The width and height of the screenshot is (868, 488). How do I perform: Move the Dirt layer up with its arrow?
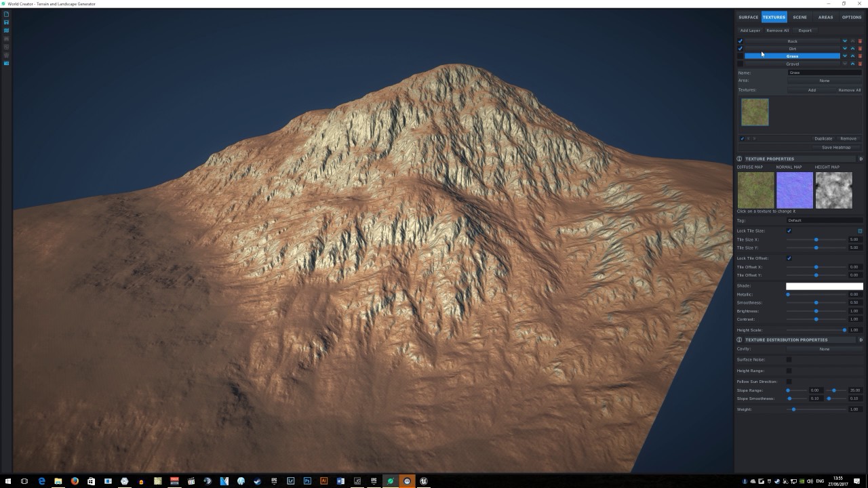tap(852, 49)
